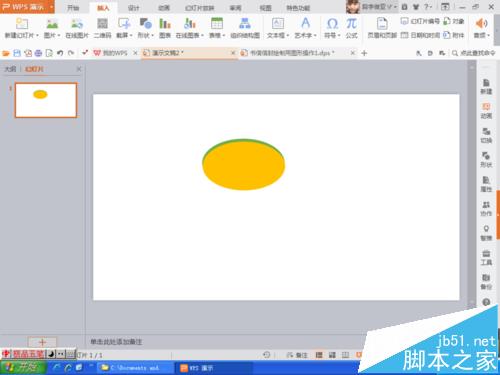Screen dimensions: 500x375
Task: Open header and footer (页眉和页脚)
Action: pos(382,28)
